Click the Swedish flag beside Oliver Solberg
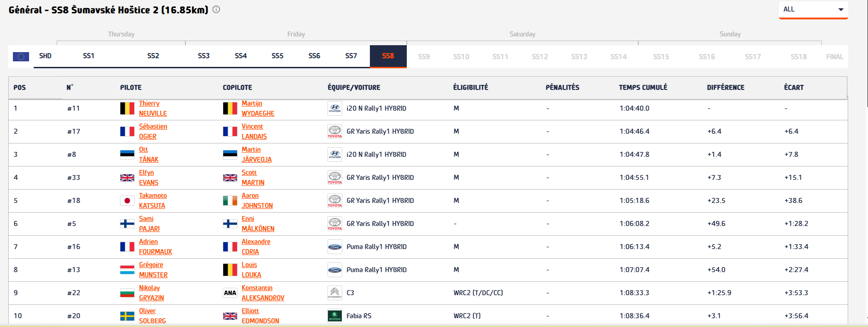 tap(127, 316)
